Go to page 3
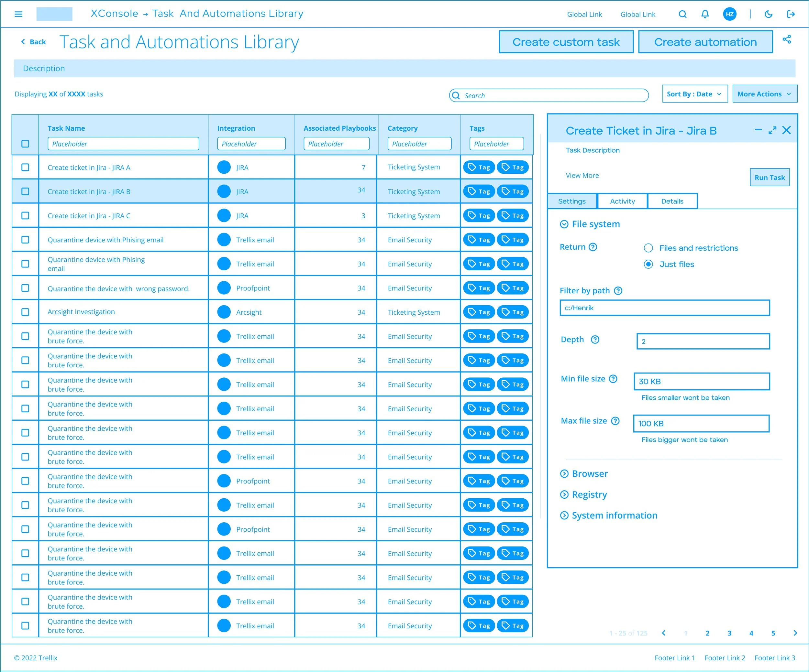Image resolution: width=809 pixels, height=672 pixels. point(729,633)
